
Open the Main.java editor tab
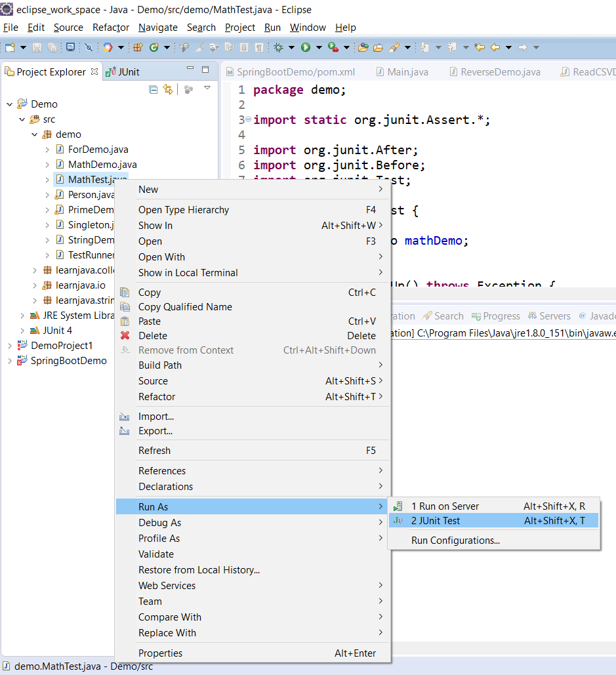coord(407,72)
